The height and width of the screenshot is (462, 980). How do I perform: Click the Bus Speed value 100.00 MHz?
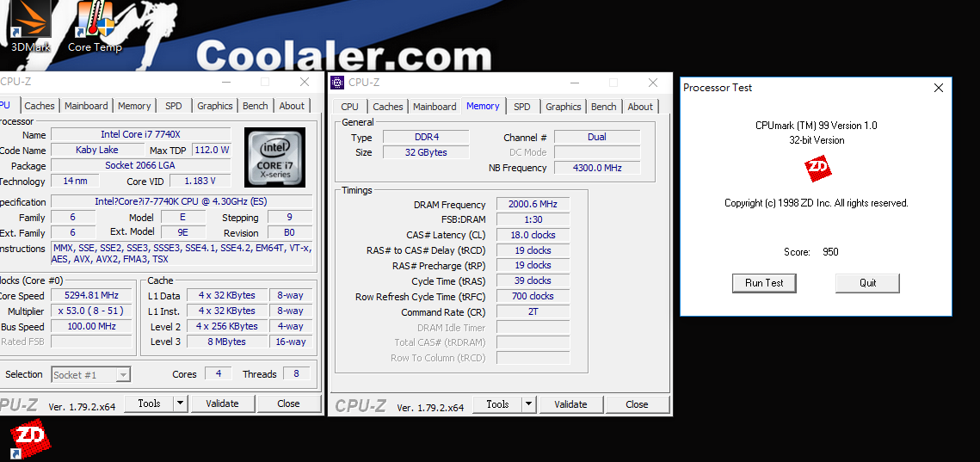[x=92, y=326]
